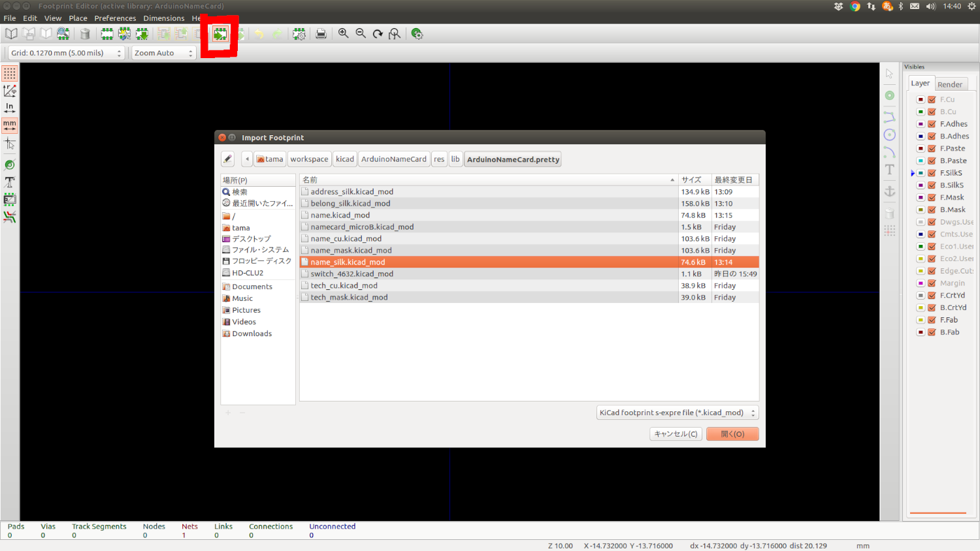Click the zoom out magnifier icon
Image resolution: width=980 pixels, height=551 pixels.
click(x=361, y=34)
